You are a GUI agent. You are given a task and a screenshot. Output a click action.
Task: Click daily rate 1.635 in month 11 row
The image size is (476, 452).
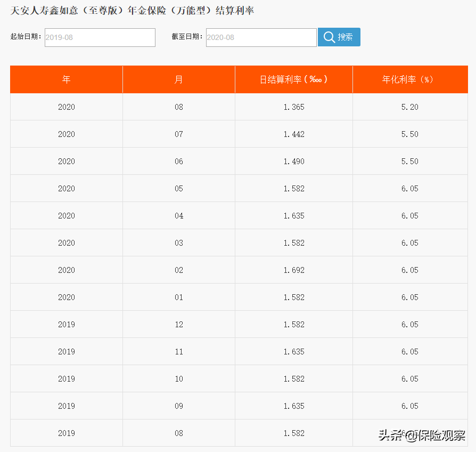[294, 352]
